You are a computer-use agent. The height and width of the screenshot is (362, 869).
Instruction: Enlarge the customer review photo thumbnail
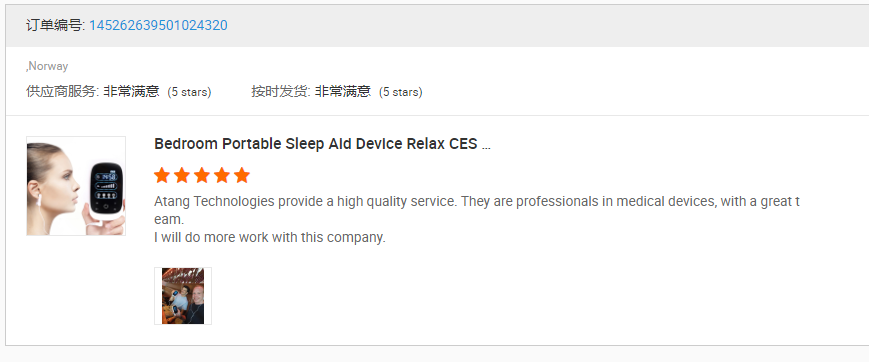pyautogui.click(x=183, y=296)
